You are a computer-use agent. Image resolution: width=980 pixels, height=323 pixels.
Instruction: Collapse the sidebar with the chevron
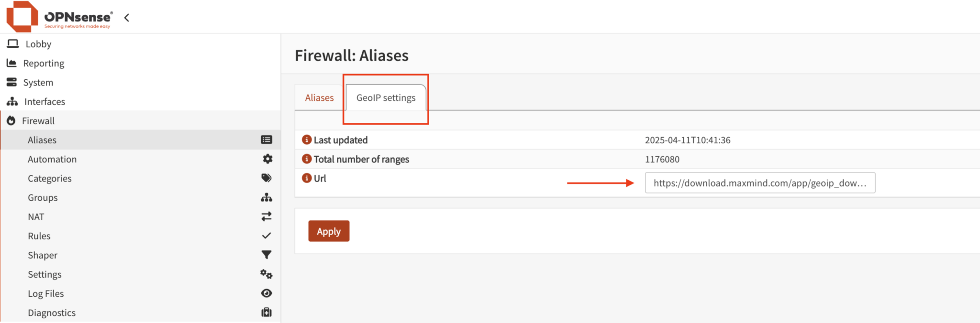click(x=126, y=17)
